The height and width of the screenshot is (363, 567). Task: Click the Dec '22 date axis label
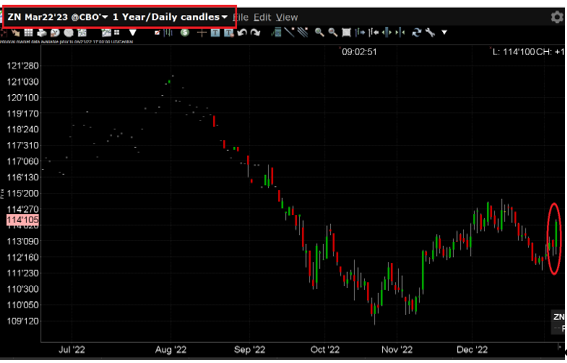point(472,350)
